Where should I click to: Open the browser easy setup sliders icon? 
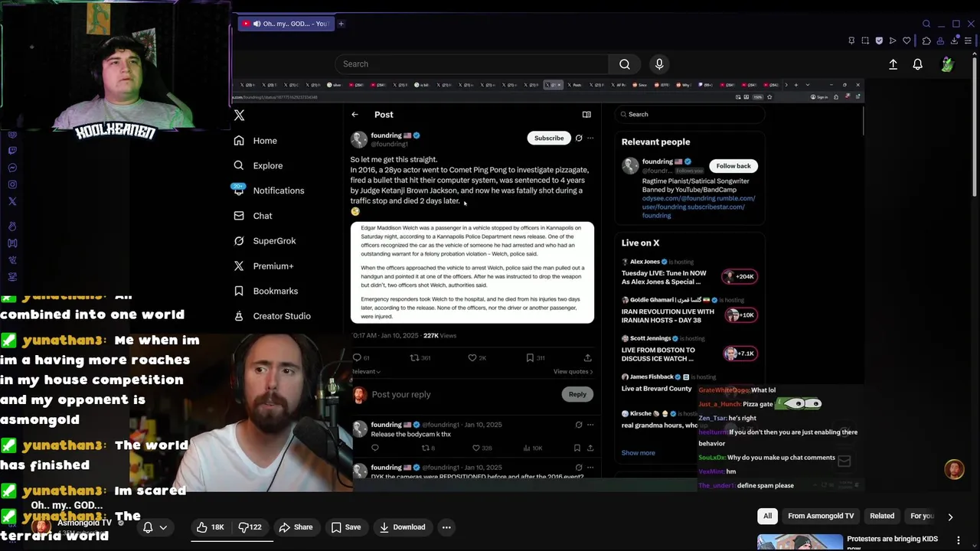pyautogui.click(x=969, y=41)
